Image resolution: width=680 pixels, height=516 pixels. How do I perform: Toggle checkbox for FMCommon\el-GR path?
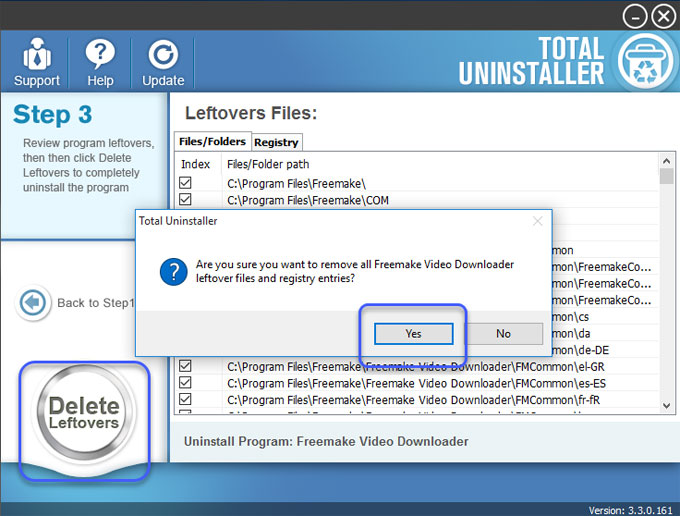(185, 366)
